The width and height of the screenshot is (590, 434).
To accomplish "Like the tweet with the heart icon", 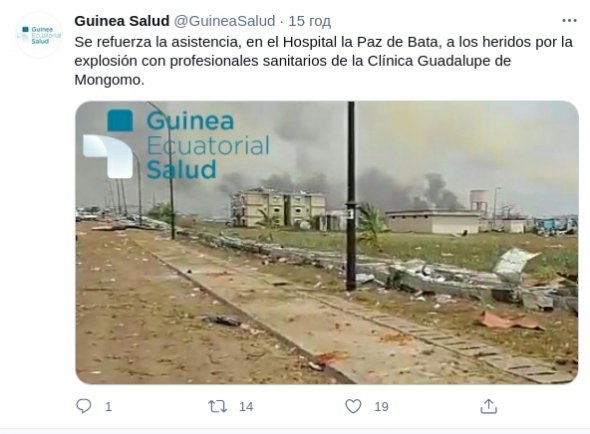I will coord(353,406).
